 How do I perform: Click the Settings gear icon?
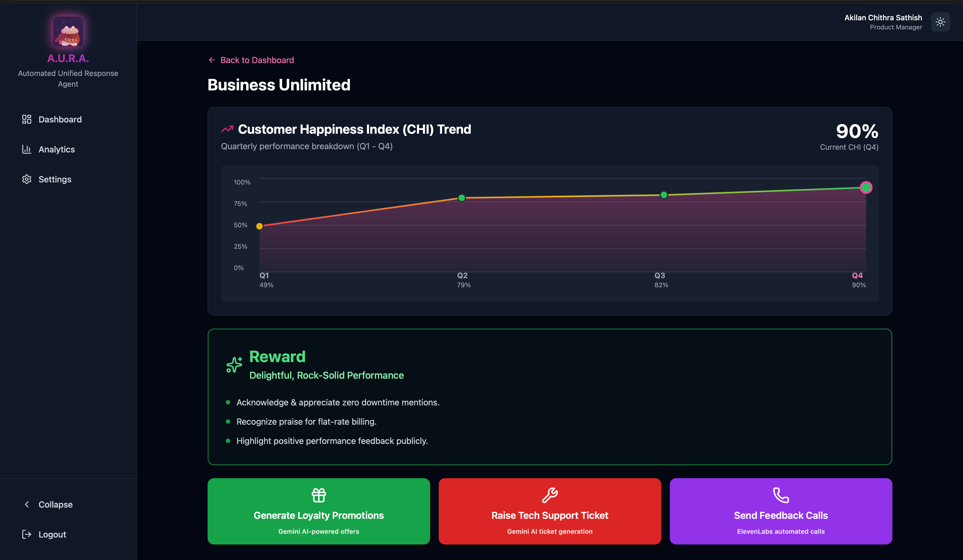(x=26, y=179)
